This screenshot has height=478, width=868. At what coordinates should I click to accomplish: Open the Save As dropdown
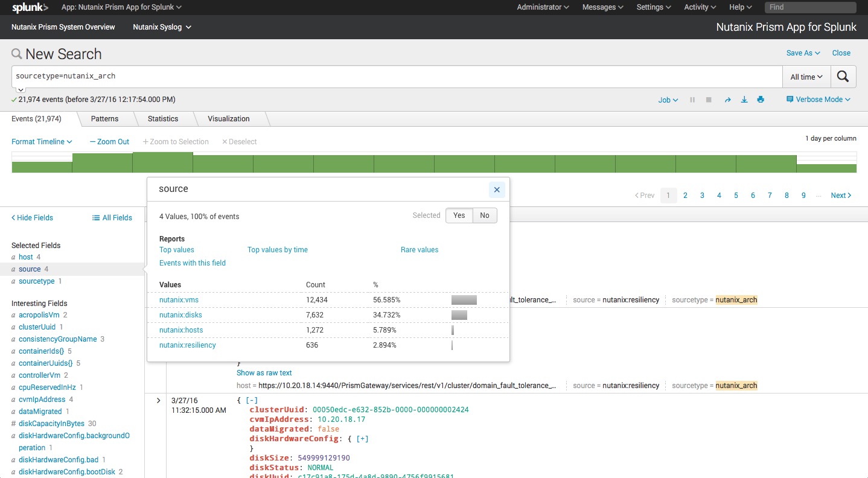click(803, 53)
